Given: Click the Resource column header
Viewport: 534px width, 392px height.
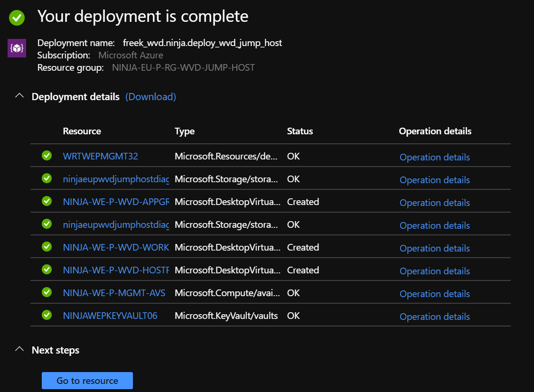Looking at the screenshot, I should click(x=82, y=131).
